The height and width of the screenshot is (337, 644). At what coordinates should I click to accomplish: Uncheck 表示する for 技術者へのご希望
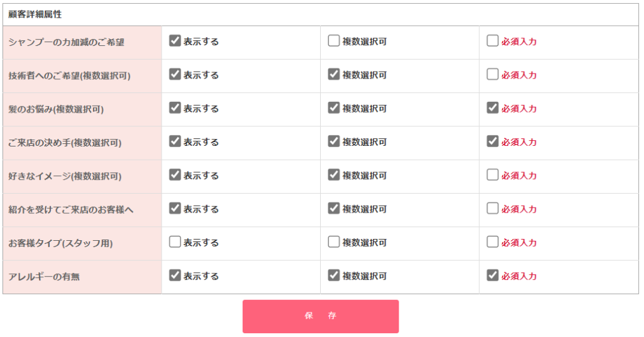[175, 74]
